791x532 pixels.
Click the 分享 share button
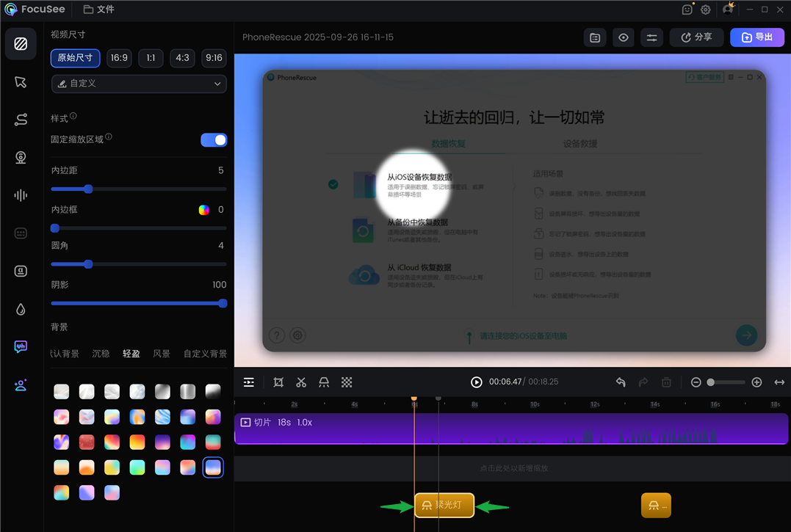pyautogui.click(x=696, y=37)
